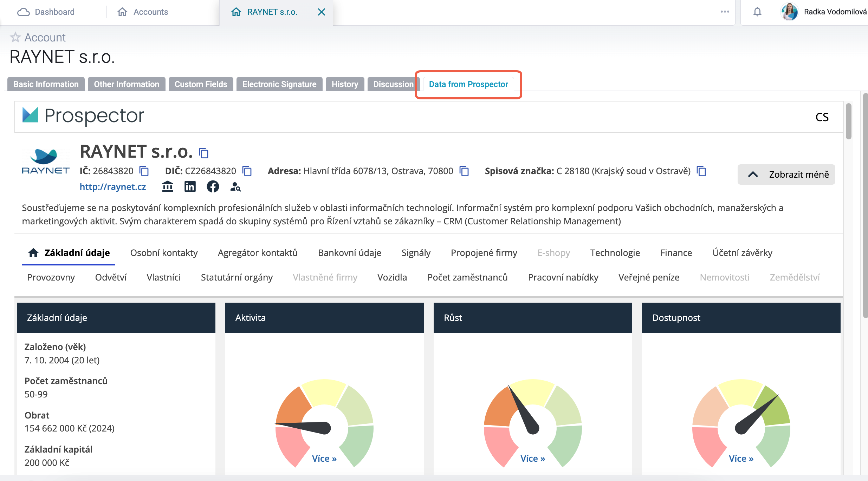
Task: Click the Založeno date 7. 10. 2004
Action: coord(62,360)
